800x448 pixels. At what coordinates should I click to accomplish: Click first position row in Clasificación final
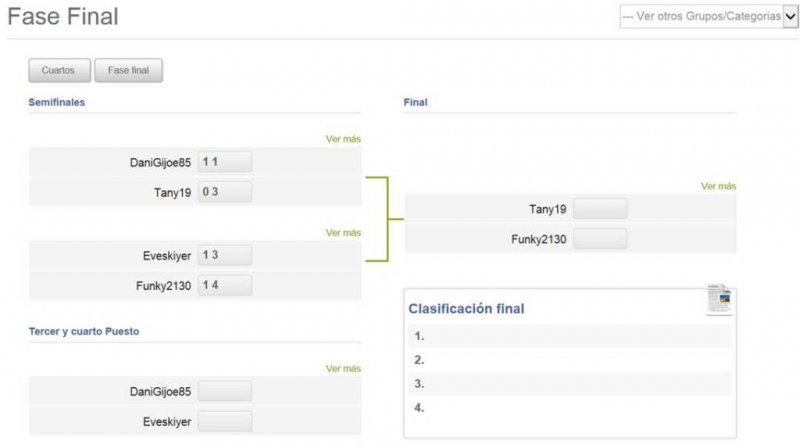click(569, 336)
